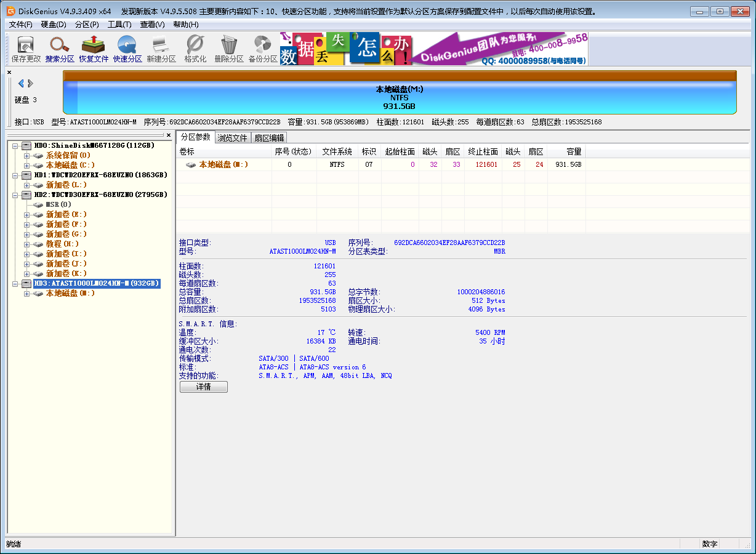Open the 文件(F) menu
Screen dimensions: 756x554
pos(21,24)
